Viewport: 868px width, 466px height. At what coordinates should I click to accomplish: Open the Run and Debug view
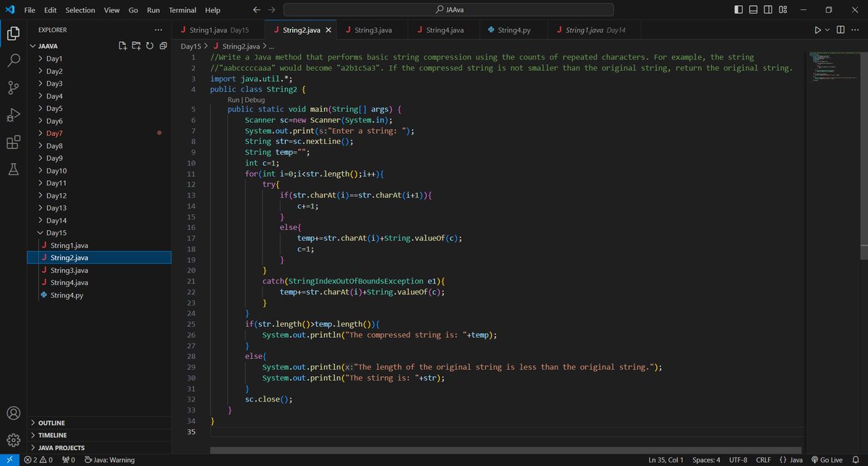coord(13,114)
